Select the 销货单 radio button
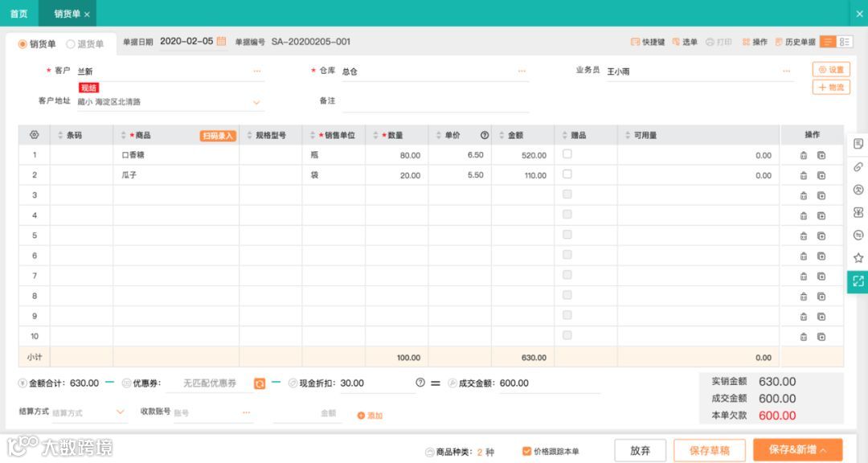868x463 pixels. (x=23, y=43)
